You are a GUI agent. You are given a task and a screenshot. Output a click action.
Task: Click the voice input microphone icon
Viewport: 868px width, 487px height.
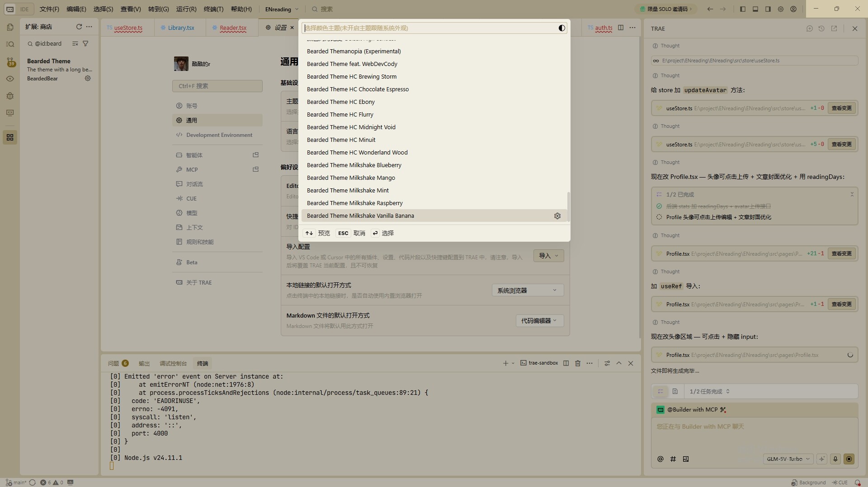click(x=835, y=459)
